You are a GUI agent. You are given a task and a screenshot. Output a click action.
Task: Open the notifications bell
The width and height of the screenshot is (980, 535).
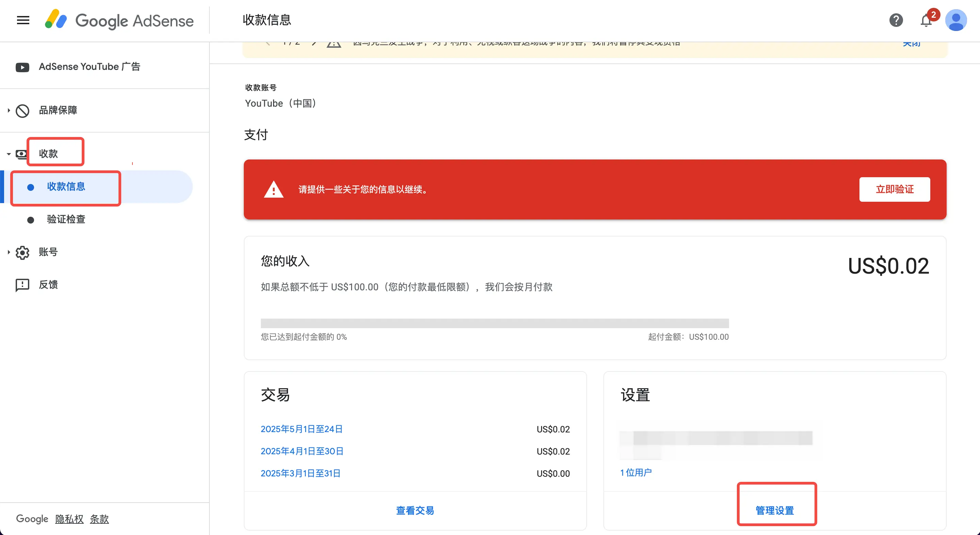(926, 20)
